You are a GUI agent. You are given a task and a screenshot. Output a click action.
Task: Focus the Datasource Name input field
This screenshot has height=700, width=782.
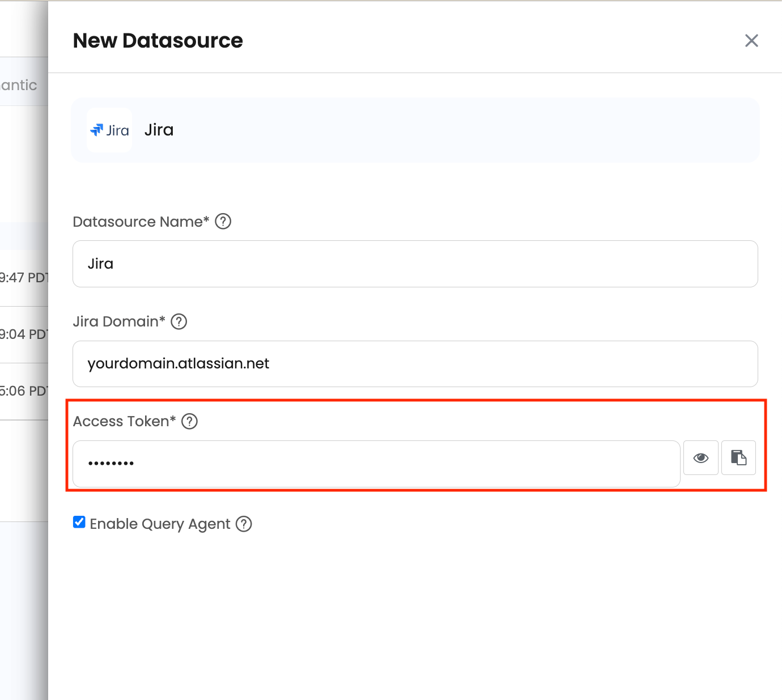click(415, 264)
